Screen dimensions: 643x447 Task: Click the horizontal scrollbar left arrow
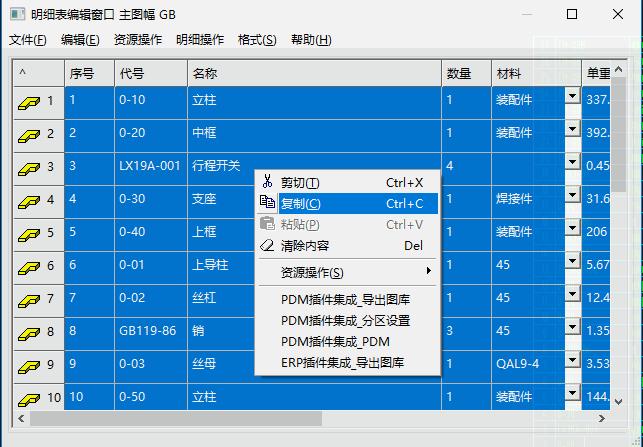[x=21, y=418]
